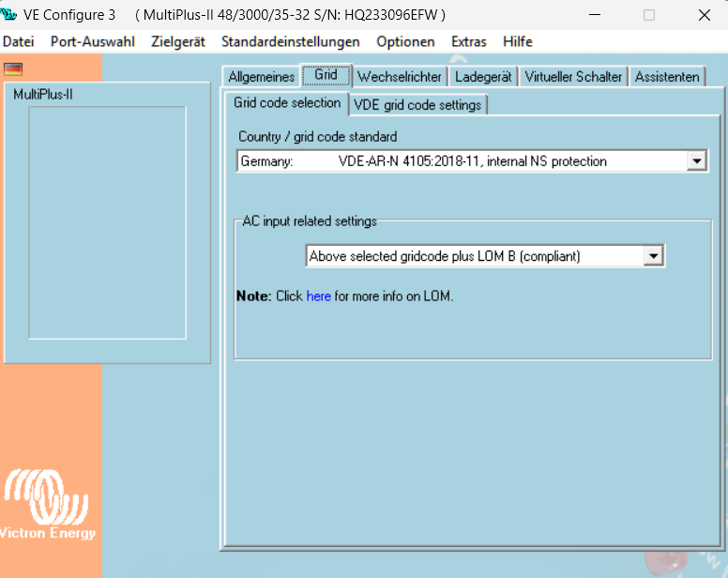The height and width of the screenshot is (578, 728).
Task: Click the VE Configure app icon in title bar
Action: [8, 14]
